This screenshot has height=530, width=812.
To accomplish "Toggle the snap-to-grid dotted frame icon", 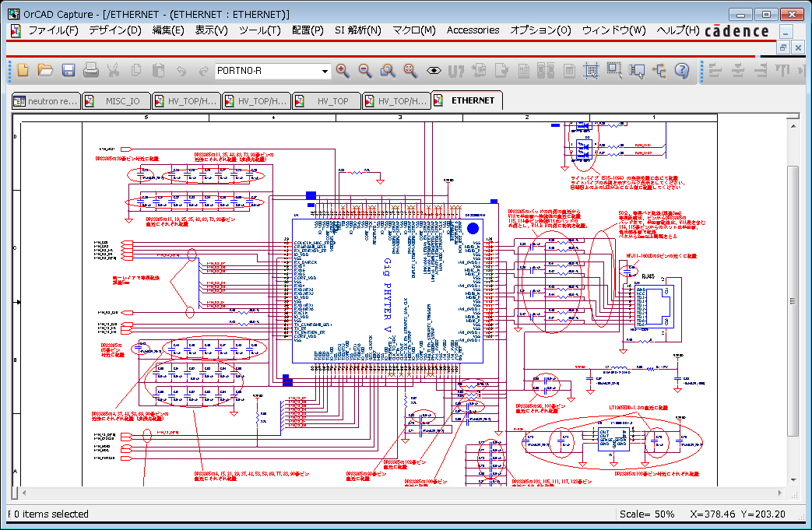I will point(591,70).
